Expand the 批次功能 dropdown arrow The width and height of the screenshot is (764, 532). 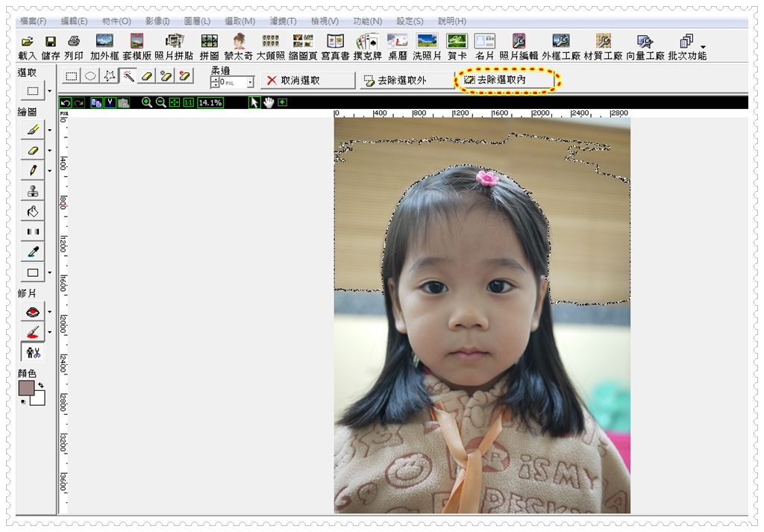pyautogui.click(x=703, y=47)
